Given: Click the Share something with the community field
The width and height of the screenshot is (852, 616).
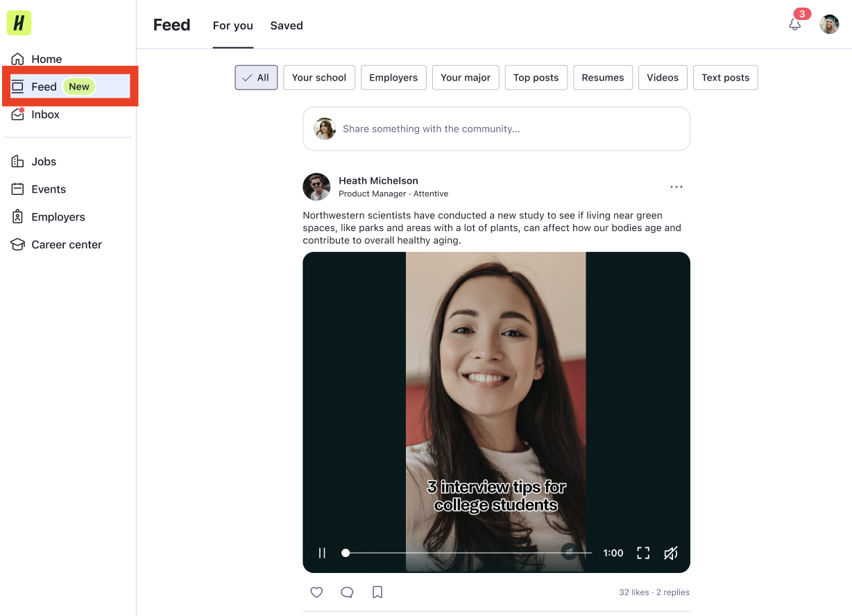Looking at the screenshot, I should pos(496,128).
